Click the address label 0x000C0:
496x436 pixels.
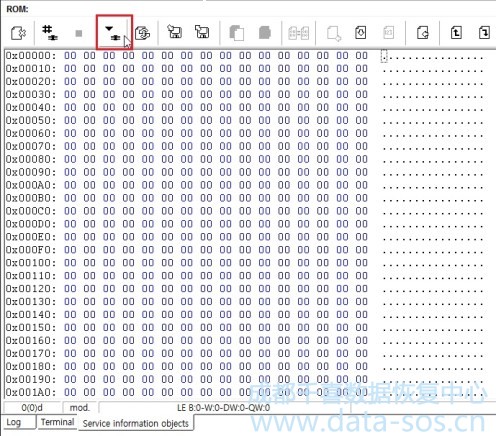tap(31, 211)
